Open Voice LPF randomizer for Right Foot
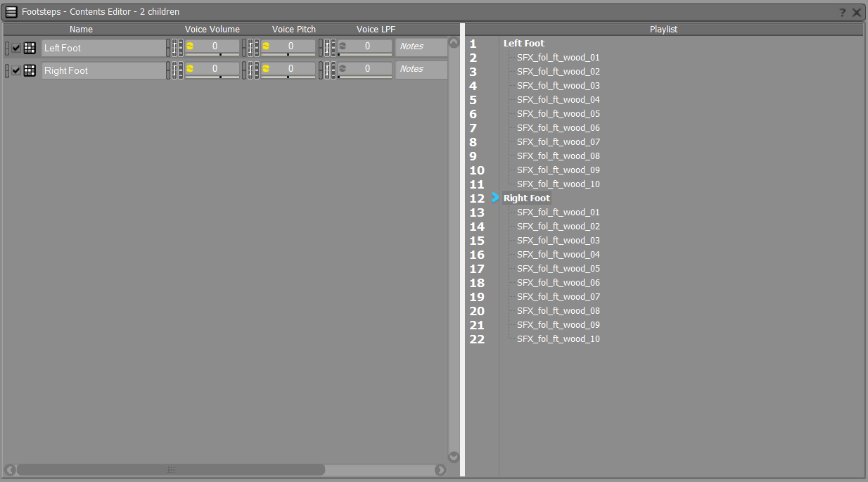868x482 pixels. tap(343, 68)
